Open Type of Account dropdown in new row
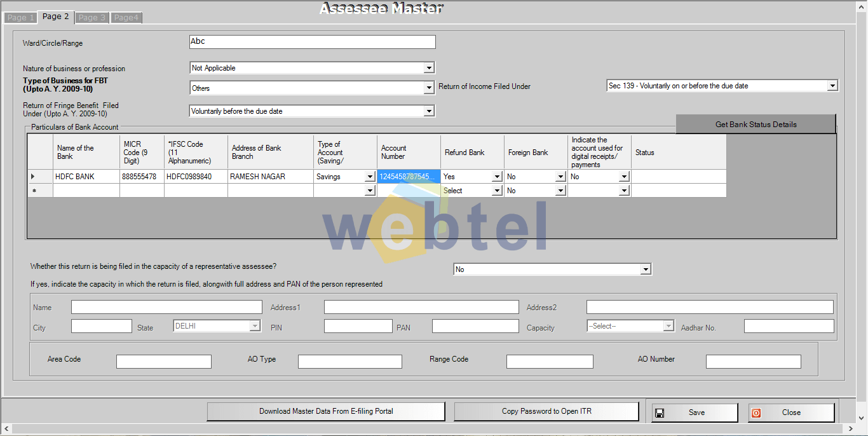The image size is (868, 436). click(x=370, y=191)
